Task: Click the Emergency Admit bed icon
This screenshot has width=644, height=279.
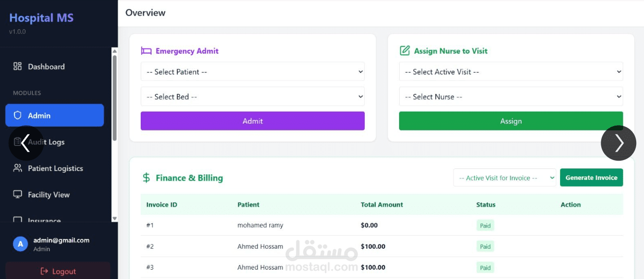Action: click(146, 51)
